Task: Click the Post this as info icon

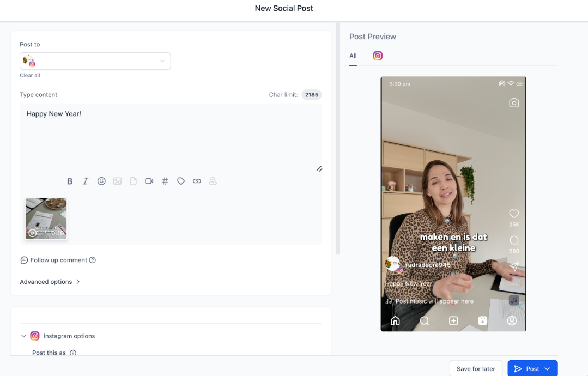Action: [x=73, y=353]
